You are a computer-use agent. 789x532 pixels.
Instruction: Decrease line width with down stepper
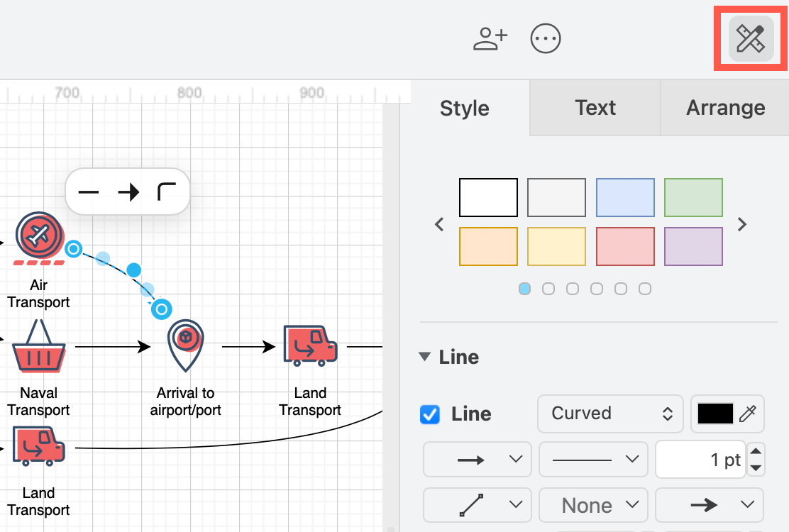[756, 468]
